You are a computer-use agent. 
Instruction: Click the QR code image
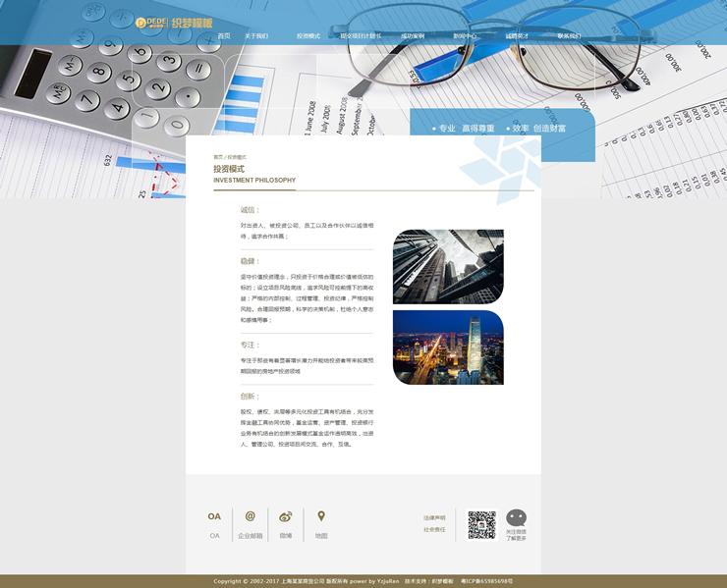[481, 525]
